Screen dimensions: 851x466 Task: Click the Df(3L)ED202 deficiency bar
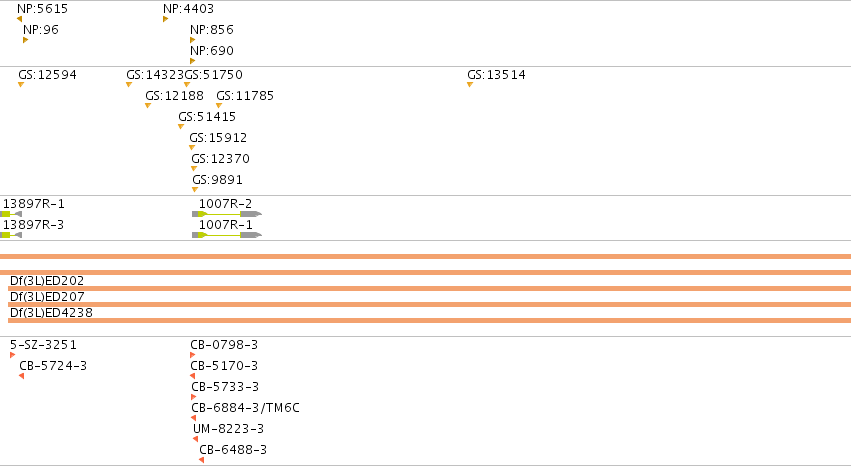point(429,289)
